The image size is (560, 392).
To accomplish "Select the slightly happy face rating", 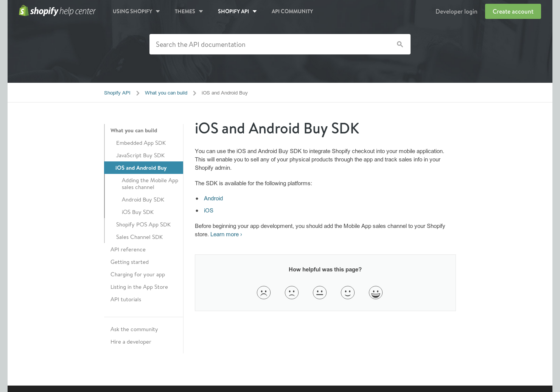I will 348,292.
